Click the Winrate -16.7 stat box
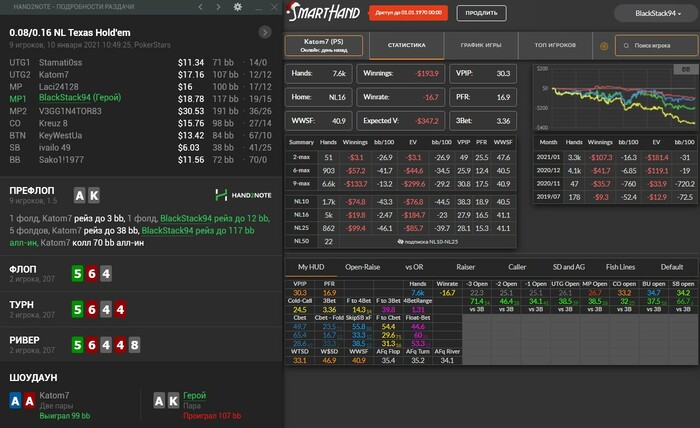700x428 pixels. (x=400, y=97)
